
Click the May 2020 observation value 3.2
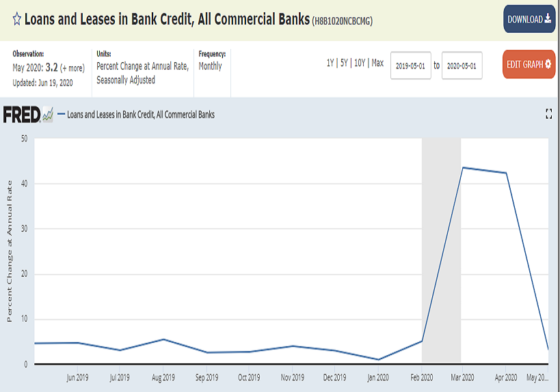pyautogui.click(x=51, y=68)
